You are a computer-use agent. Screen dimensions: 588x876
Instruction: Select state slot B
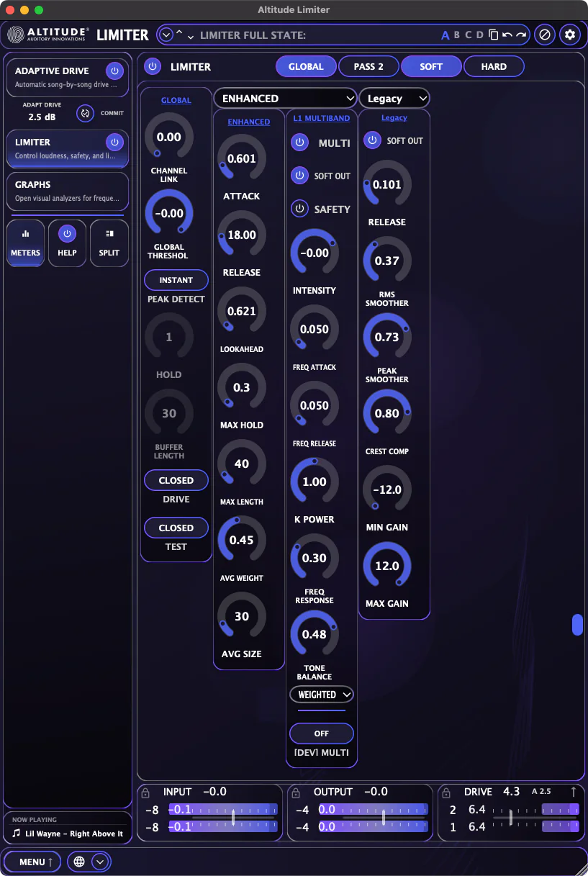[x=457, y=35]
